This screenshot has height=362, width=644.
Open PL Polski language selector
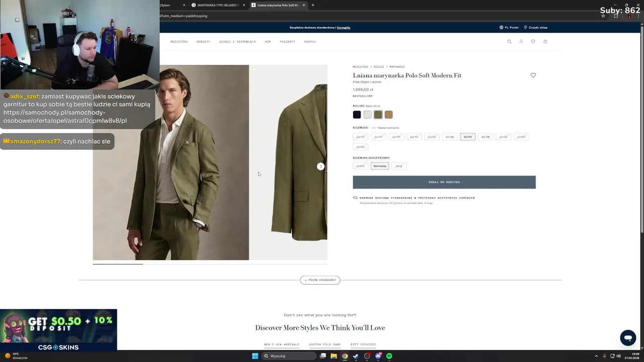tap(509, 28)
